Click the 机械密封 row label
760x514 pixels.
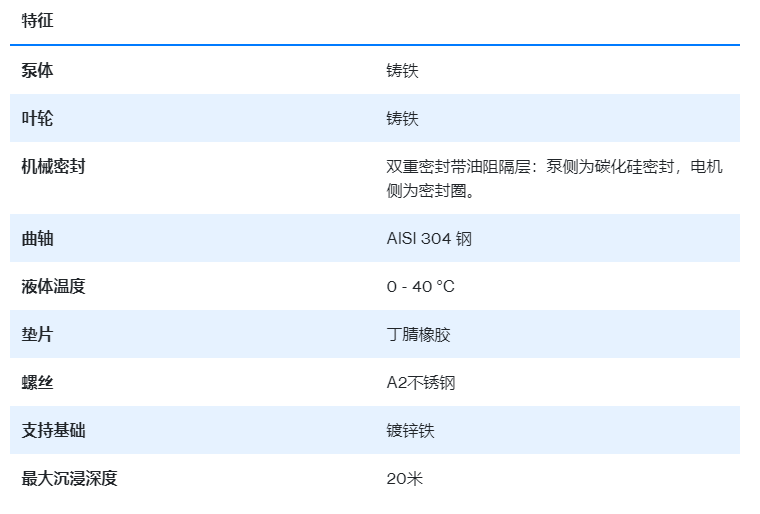point(54,167)
